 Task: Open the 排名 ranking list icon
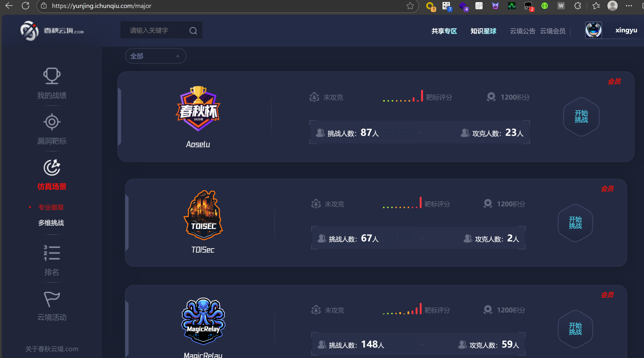click(x=52, y=253)
